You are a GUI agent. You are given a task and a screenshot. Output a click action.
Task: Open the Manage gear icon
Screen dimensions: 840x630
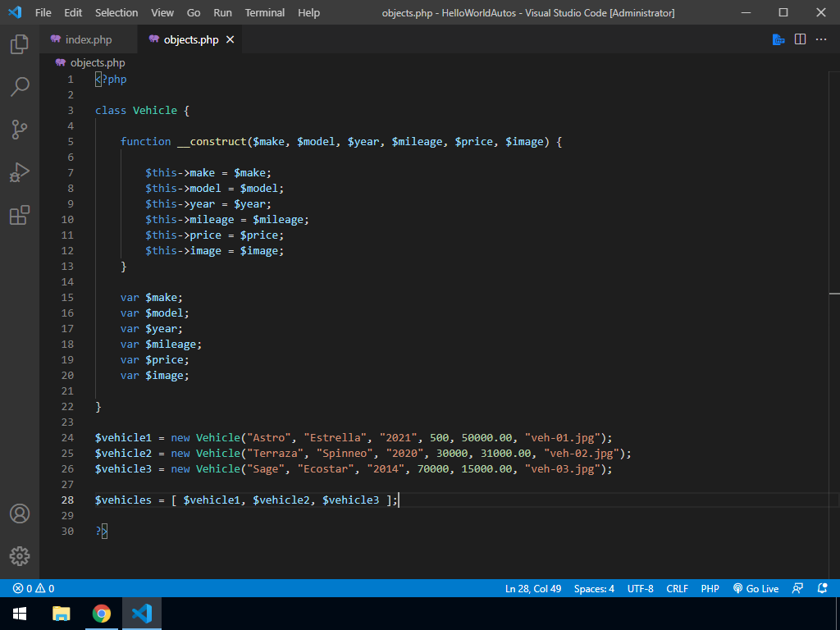20,556
